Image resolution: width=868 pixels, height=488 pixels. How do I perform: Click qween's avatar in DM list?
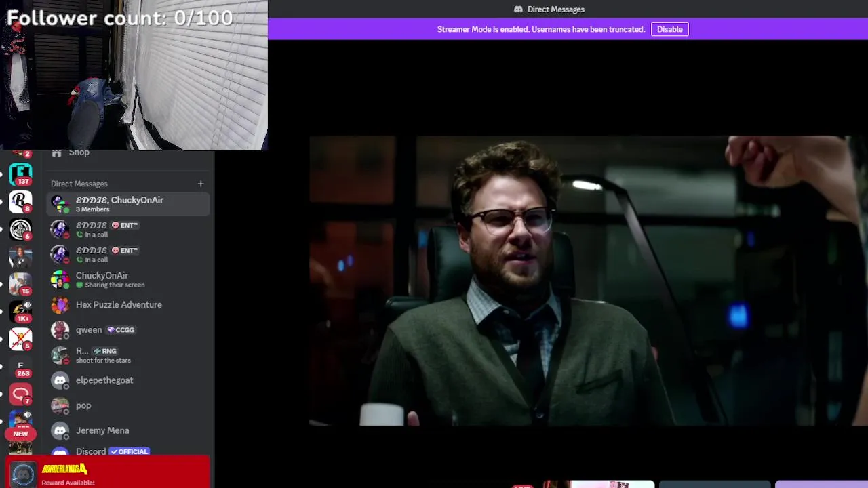tap(60, 330)
